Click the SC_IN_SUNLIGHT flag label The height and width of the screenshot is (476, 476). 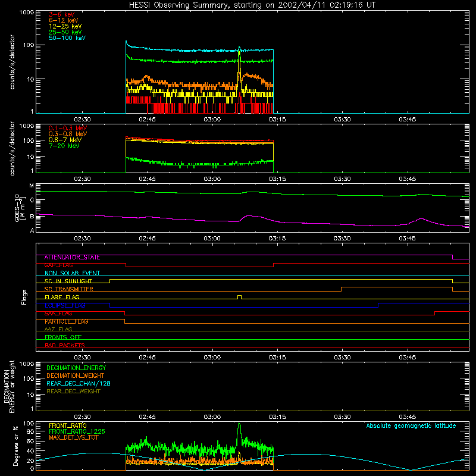[x=68, y=281]
